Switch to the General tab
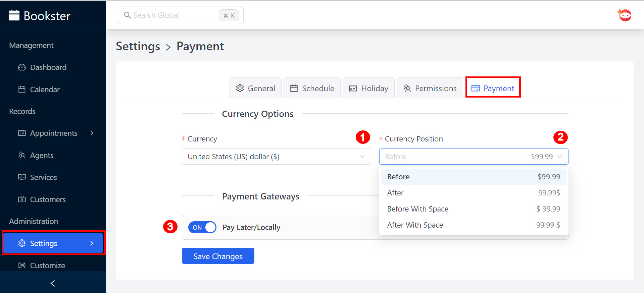The height and width of the screenshot is (293, 644). [255, 88]
